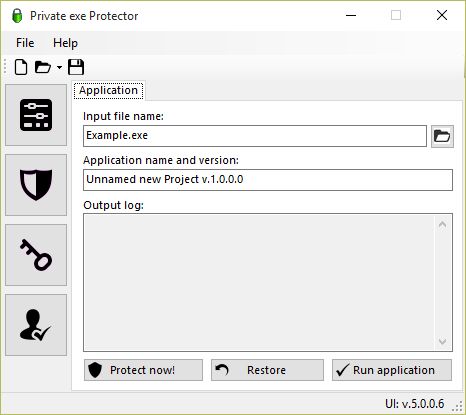Browse for input file with folder button
Image resolution: width=466 pixels, height=415 pixels.
point(442,136)
